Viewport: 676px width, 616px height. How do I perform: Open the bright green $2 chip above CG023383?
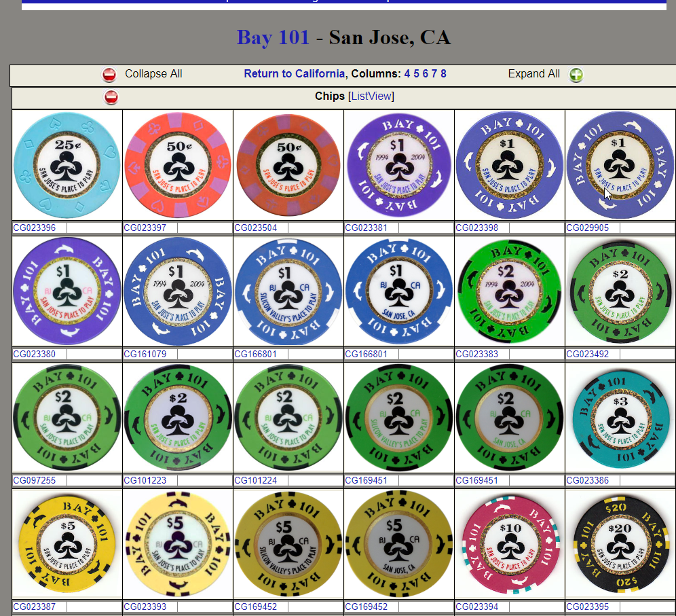coord(509,291)
